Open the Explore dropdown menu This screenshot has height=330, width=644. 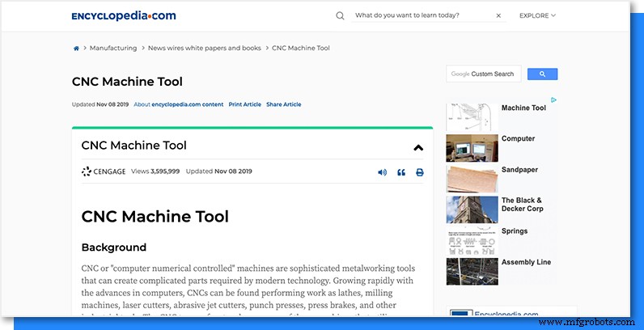(x=537, y=15)
